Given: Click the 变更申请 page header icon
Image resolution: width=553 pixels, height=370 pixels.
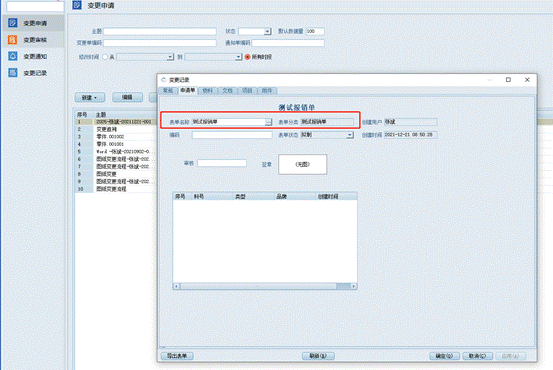Looking at the screenshot, I should [x=77, y=5].
